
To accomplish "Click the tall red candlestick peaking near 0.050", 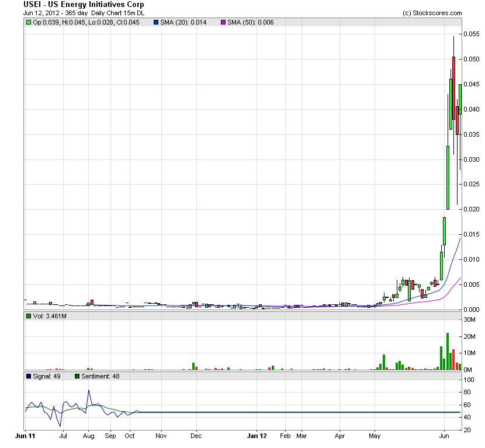I will 454,88.
